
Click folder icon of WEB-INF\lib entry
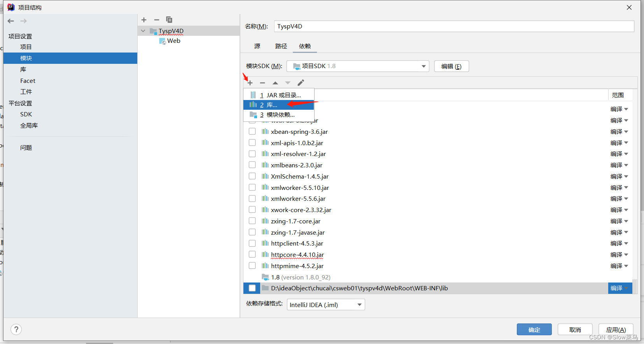265,288
